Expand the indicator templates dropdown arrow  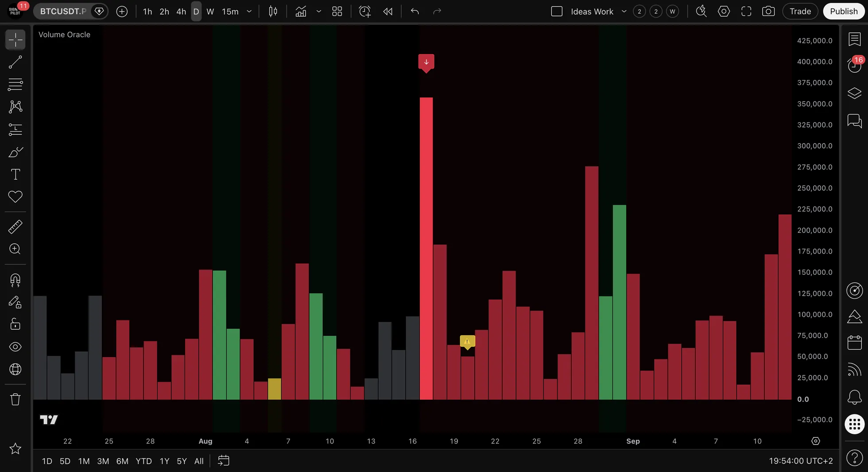(x=319, y=12)
